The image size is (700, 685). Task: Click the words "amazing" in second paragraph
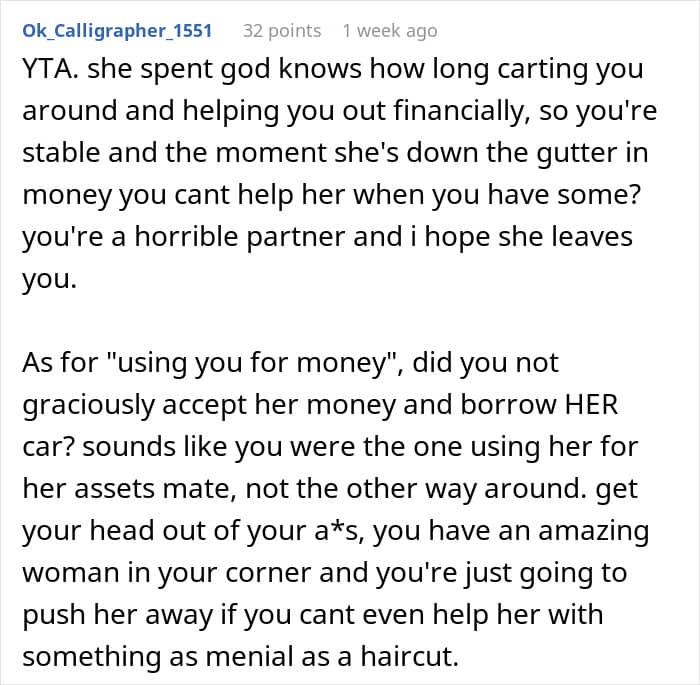(594, 531)
